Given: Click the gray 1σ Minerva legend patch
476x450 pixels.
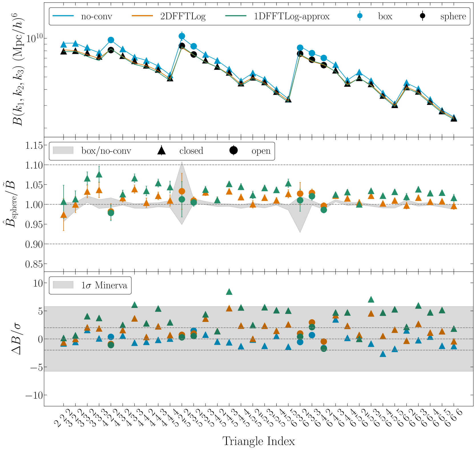Looking at the screenshot, I should click(x=63, y=285).
